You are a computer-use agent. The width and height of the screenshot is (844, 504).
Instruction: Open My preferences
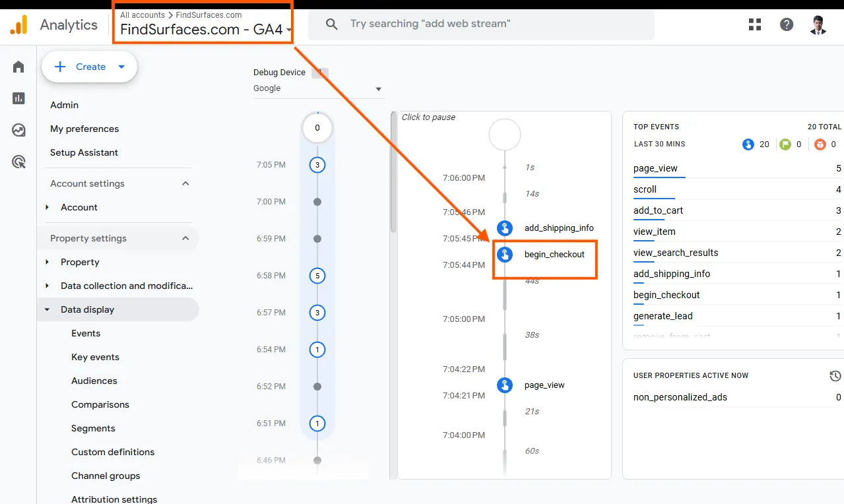[84, 129]
